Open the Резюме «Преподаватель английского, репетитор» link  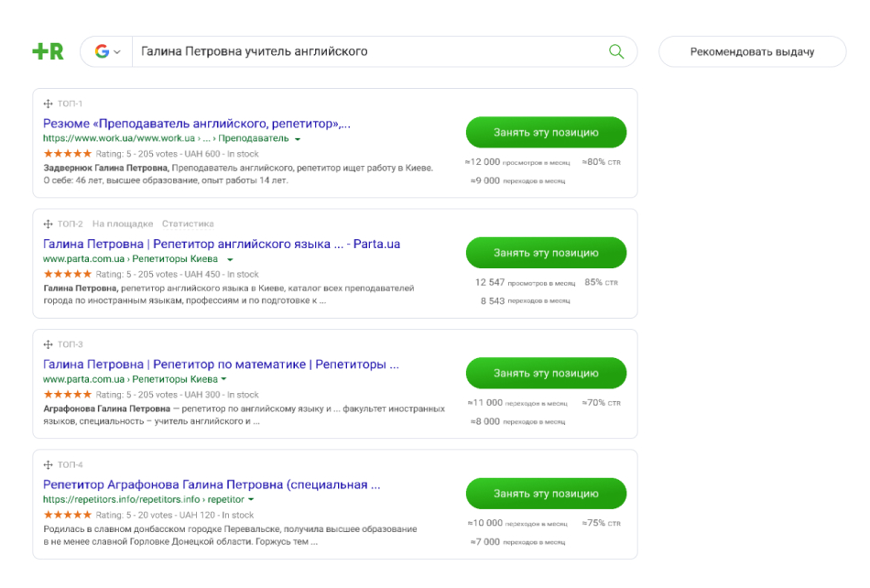point(196,123)
